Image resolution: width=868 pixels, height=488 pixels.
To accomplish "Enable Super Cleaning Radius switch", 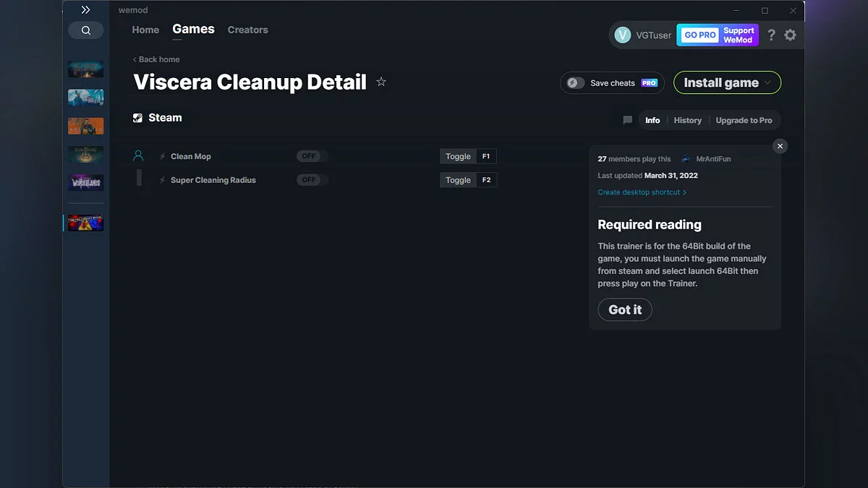I will (x=312, y=180).
